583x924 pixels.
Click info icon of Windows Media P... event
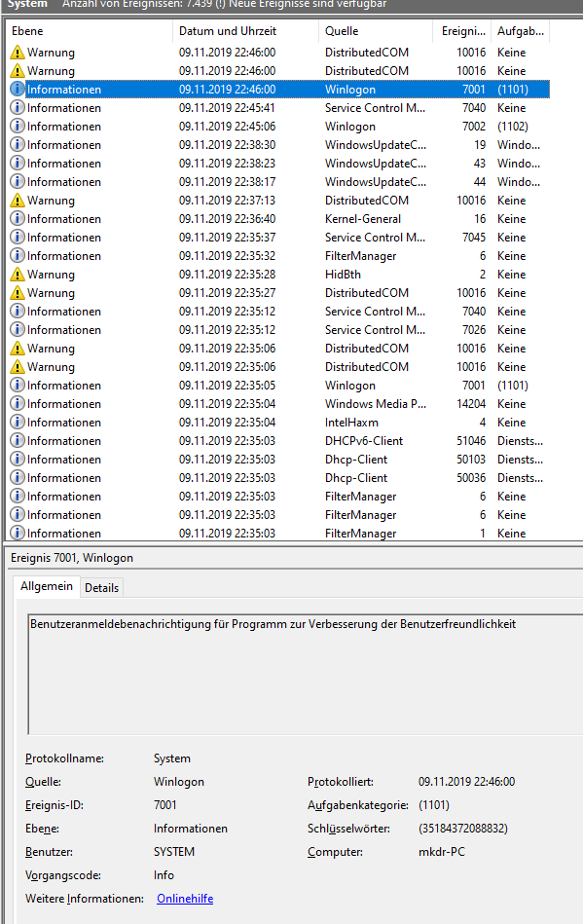(18, 404)
